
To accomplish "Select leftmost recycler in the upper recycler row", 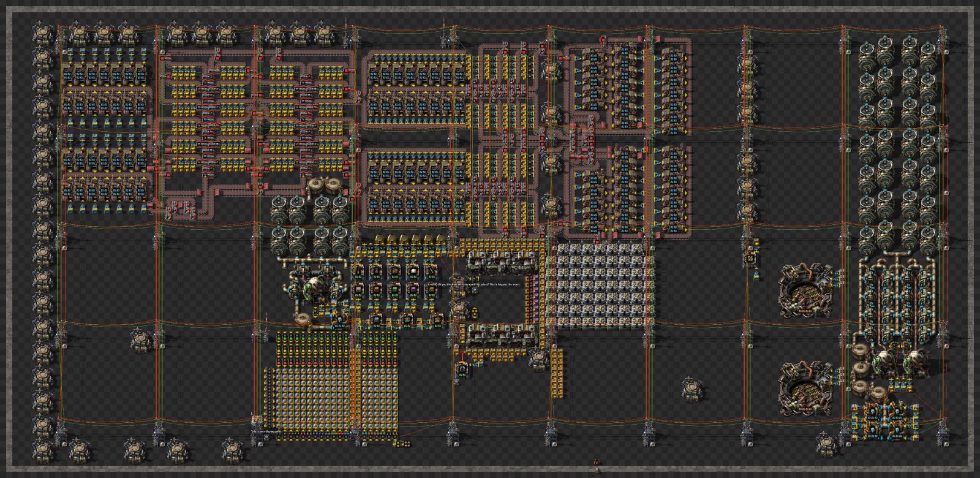I will tap(477, 263).
